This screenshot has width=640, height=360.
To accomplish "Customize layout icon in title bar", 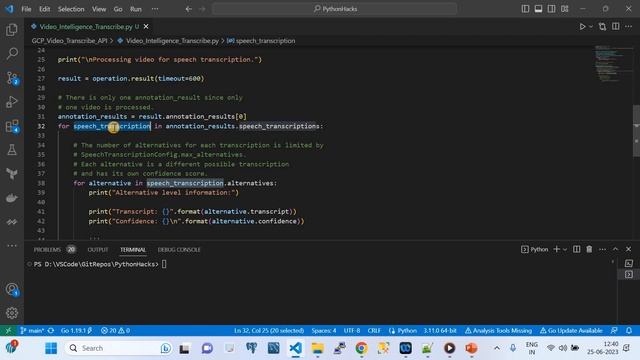I will 564,9.
